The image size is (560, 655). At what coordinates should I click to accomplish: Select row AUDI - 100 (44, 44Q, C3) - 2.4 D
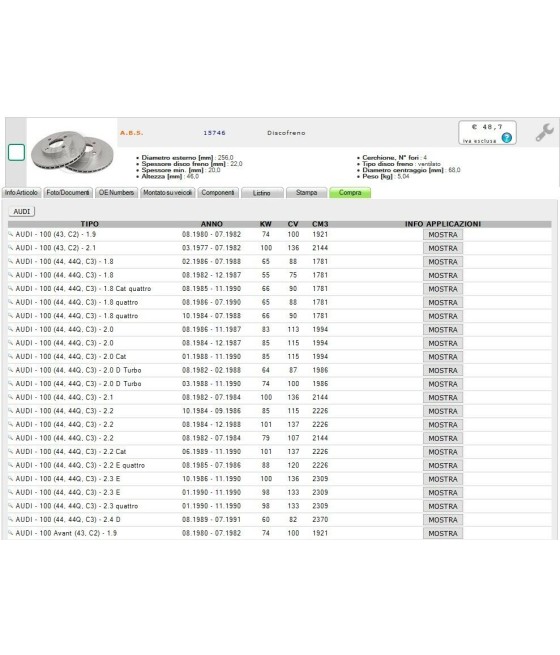[279, 520]
